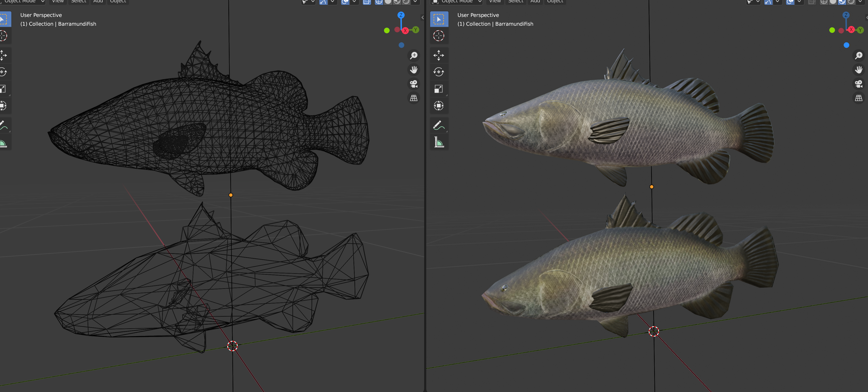Click the dark red negative X dot in right gizmo

click(x=841, y=31)
